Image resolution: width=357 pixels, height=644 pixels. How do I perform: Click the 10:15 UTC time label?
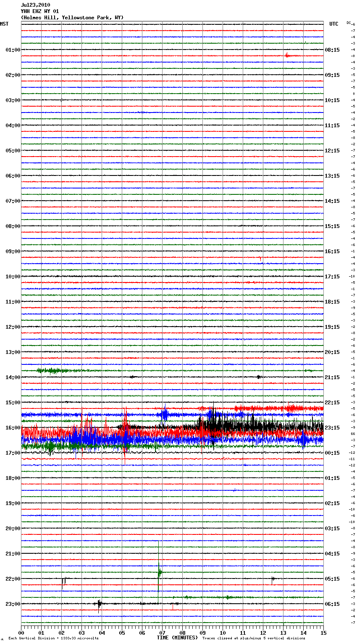[332, 100]
